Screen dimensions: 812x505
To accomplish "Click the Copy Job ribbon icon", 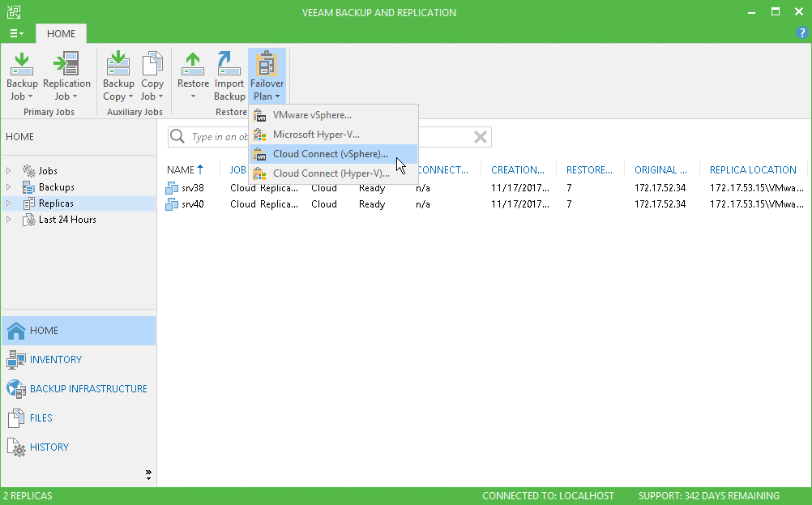I will [x=152, y=64].
